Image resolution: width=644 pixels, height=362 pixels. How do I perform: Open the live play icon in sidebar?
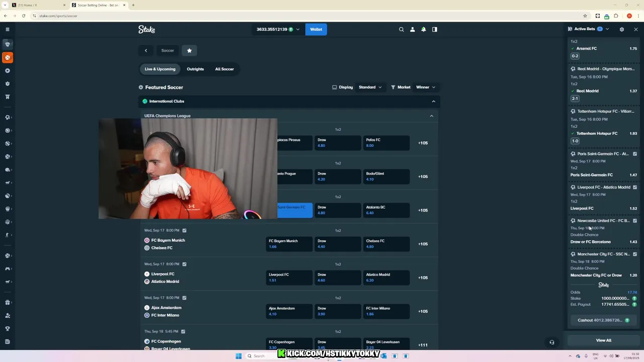point(8,70)
